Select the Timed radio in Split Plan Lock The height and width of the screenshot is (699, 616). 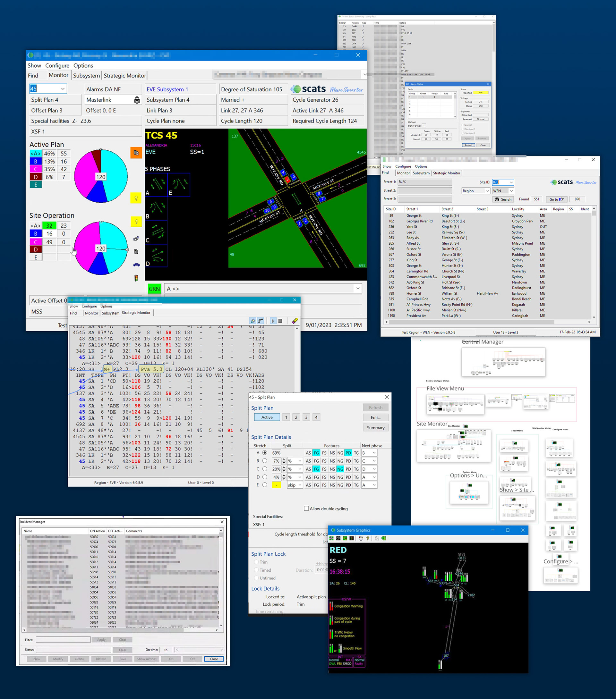click(x=256, y=570)
